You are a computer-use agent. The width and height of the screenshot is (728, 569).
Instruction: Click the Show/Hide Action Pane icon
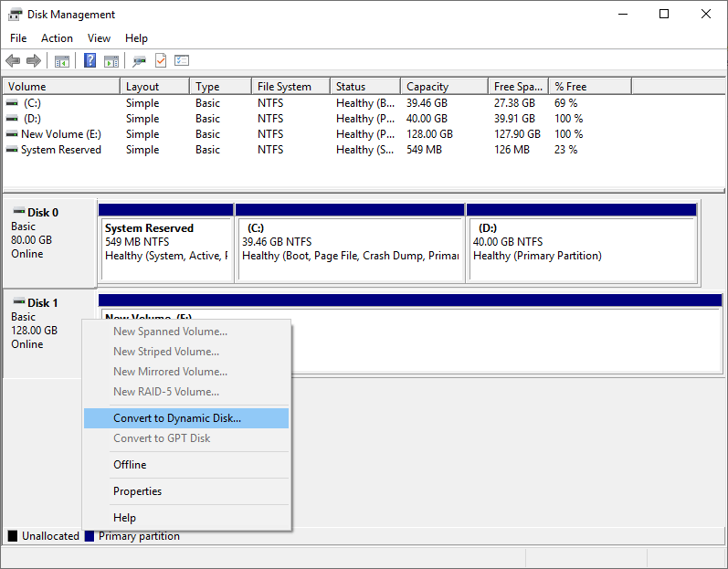click(111, 61)
